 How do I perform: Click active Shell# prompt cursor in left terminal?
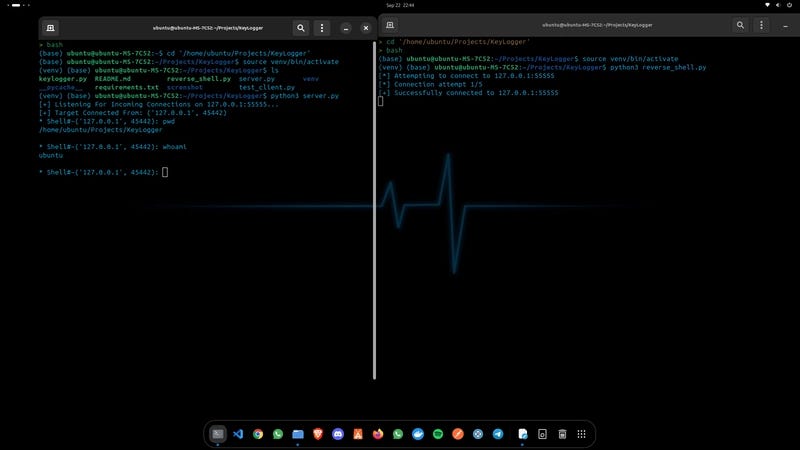click(165, 172)
